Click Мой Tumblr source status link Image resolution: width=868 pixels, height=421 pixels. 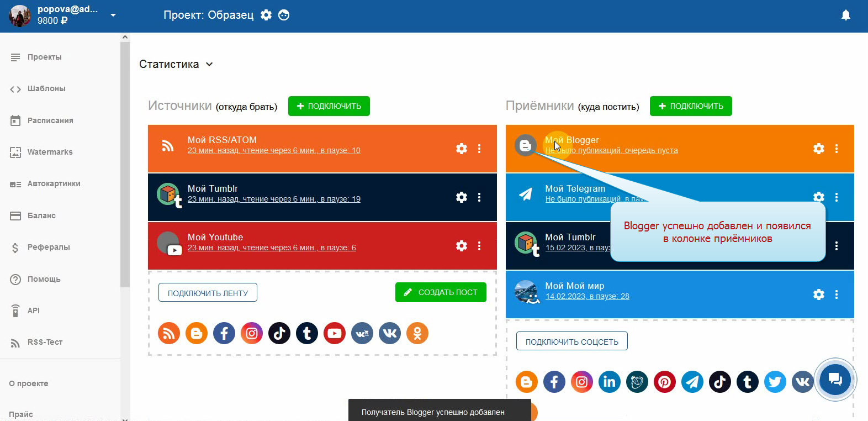[274, 199]
